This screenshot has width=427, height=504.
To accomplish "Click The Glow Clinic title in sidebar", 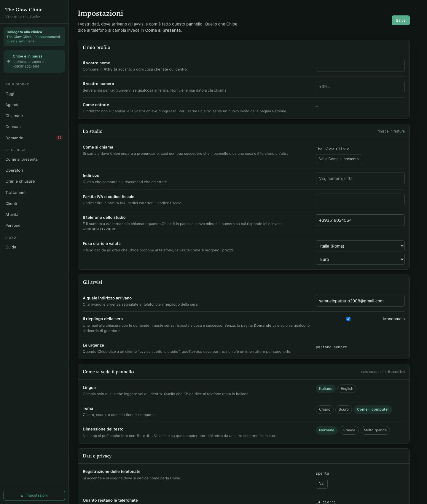I will pos(24,10).
